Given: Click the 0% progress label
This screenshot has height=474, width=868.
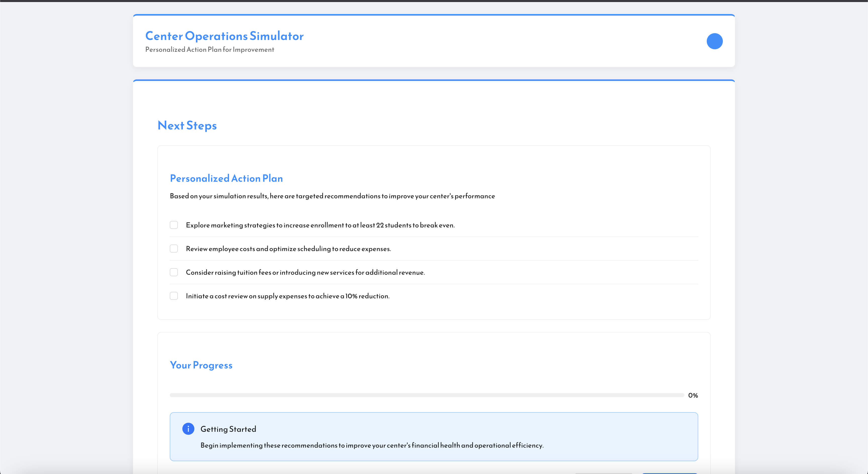Looking at the screenshot, I should (x=693, y=395).
